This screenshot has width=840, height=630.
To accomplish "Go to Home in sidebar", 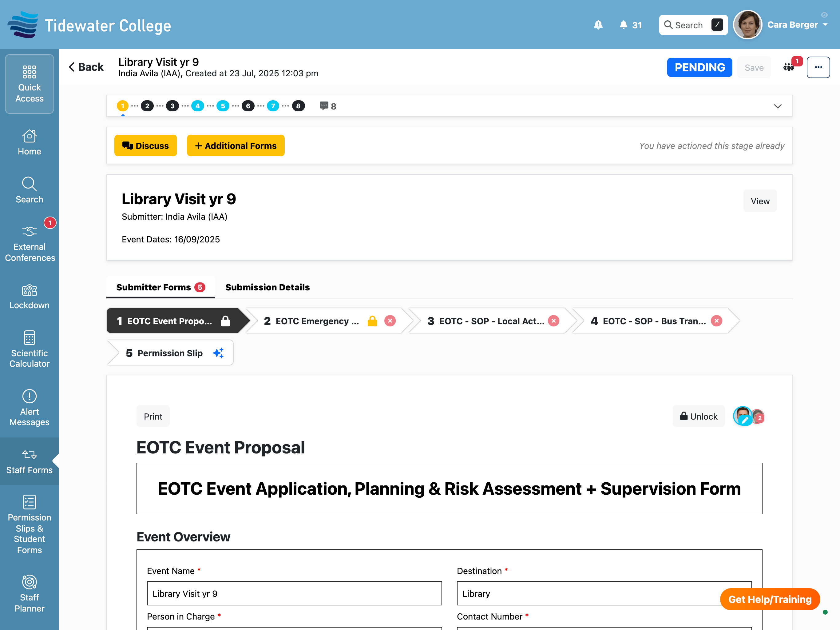I will [x=29, y=142].
